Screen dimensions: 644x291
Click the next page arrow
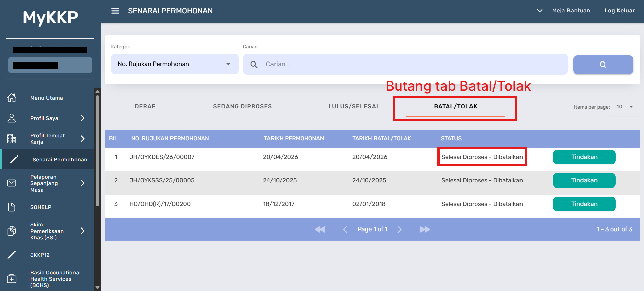pyautogui.click(x=399, y=229)
